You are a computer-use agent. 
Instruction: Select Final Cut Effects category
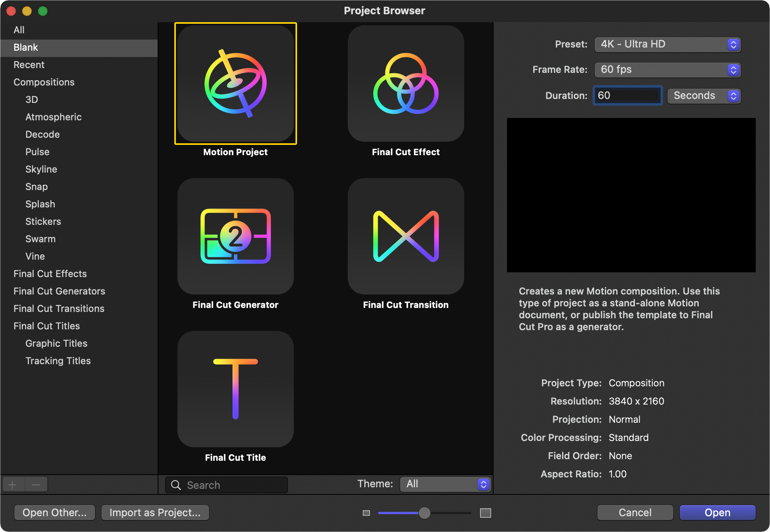(79, 274)
